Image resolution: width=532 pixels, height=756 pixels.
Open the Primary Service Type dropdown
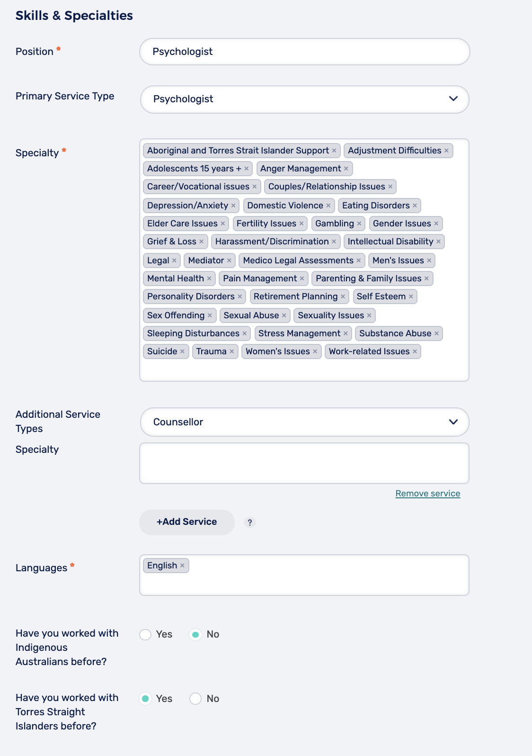coord(304,99)
